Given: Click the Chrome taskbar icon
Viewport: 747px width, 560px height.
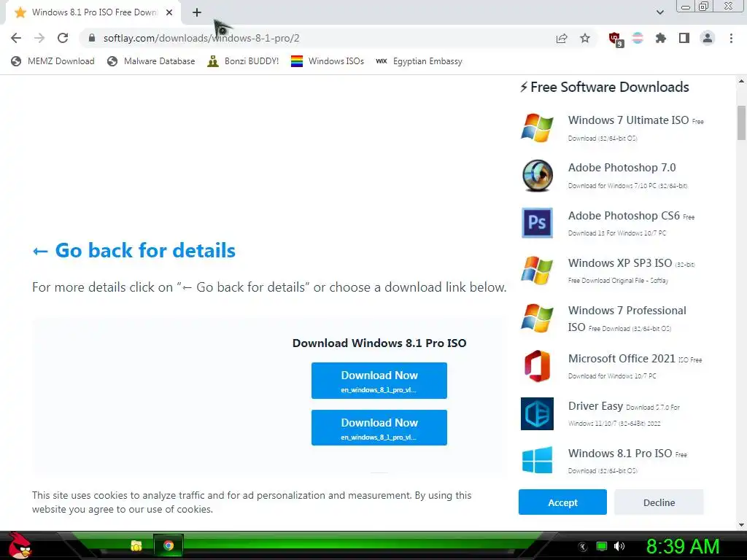Looking at the screenshot, I should (169, 545).
